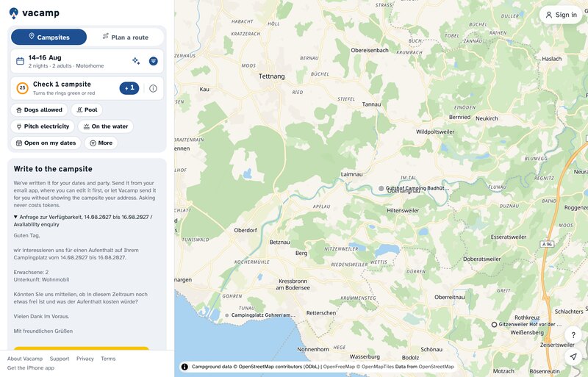Select the Campingplatz Gohren map marker
The image size is (588, 377).
pyautogui.click(x=227, y=315)
